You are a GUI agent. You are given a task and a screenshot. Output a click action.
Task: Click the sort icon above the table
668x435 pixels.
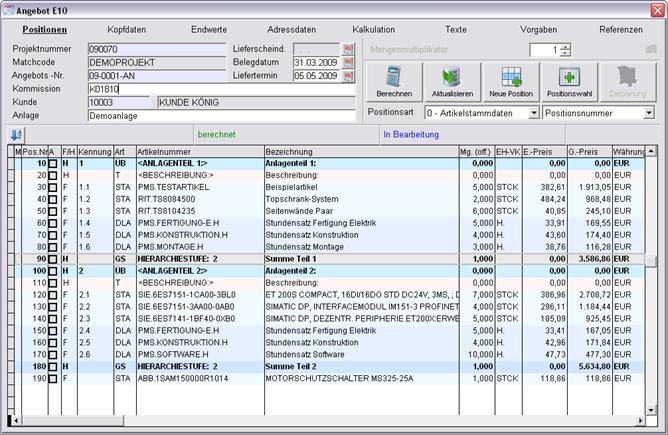(17, 133)
